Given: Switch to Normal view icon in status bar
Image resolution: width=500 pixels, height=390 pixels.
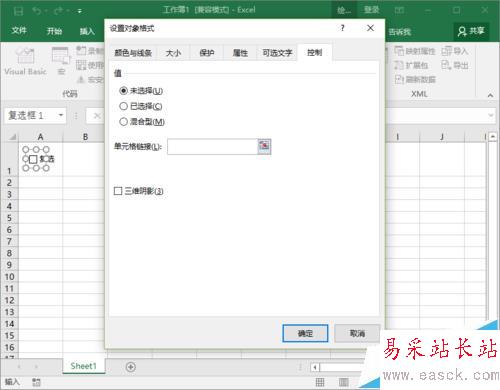Looking at the screenshot, I should tap(320, 382).
